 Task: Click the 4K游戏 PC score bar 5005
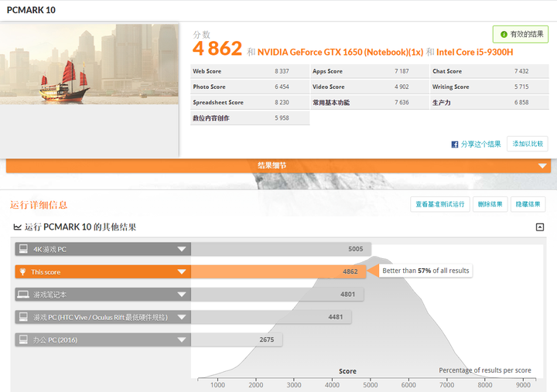281,249
